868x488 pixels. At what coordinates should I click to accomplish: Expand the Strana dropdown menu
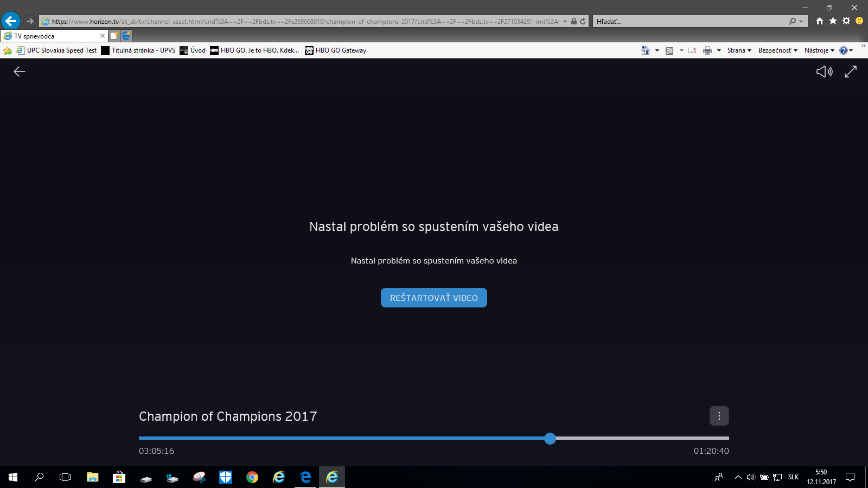(x=739, y=50)
